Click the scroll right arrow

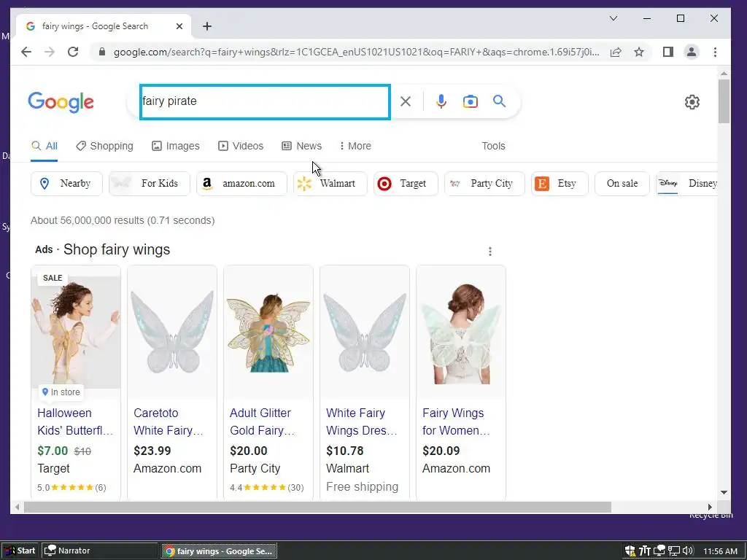(x=710, y=507)
